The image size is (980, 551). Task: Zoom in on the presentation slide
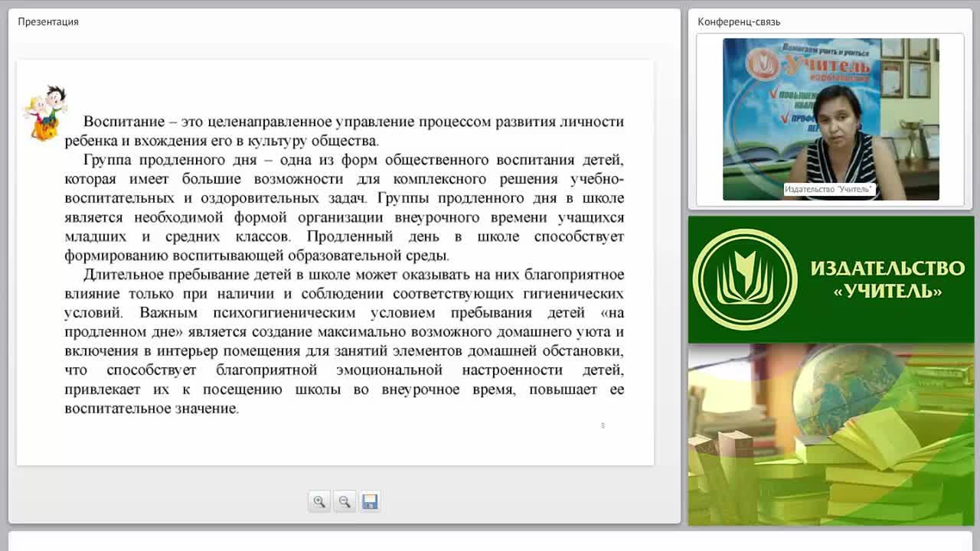[x=319, y=501]
